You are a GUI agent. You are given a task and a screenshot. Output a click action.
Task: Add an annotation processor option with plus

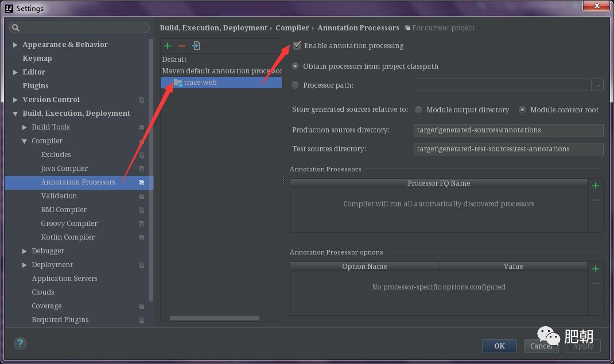596,269
